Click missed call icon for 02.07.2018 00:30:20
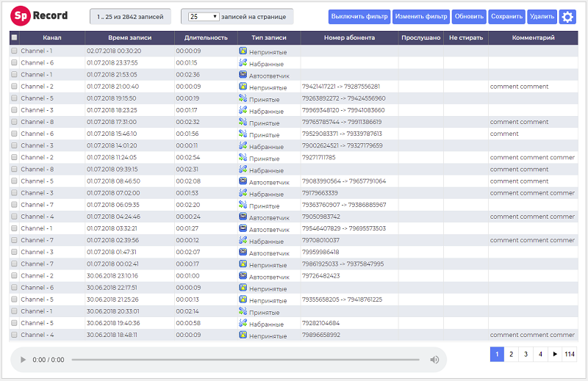The width and height of the screenshot is (588, 381). tap(243, 51)
